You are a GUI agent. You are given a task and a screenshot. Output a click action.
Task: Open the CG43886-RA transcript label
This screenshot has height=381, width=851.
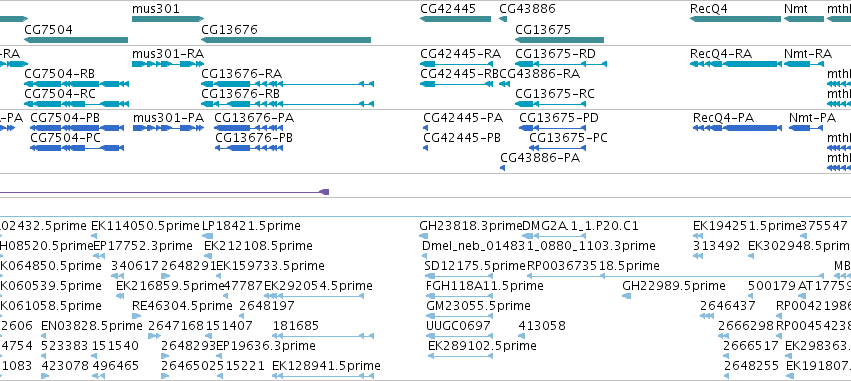[539, 73]
